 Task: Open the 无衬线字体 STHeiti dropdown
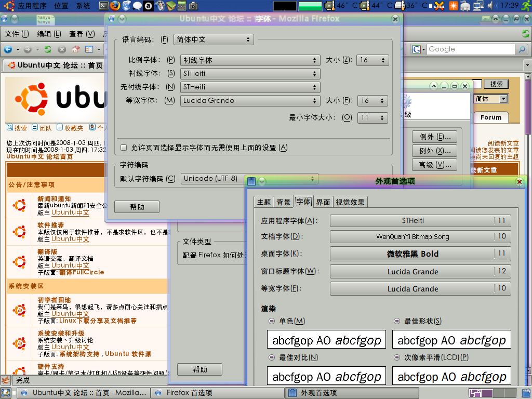point(250,87)
